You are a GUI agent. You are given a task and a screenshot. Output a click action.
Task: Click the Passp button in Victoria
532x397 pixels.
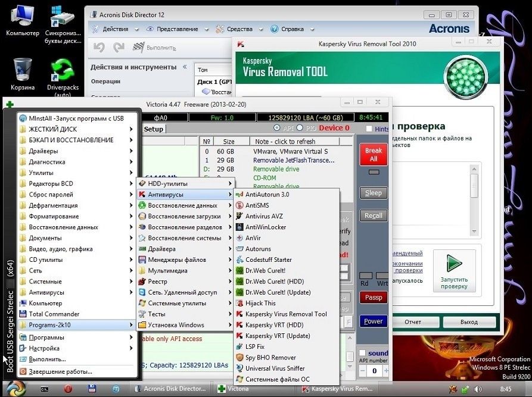click(x=374, y=298)
